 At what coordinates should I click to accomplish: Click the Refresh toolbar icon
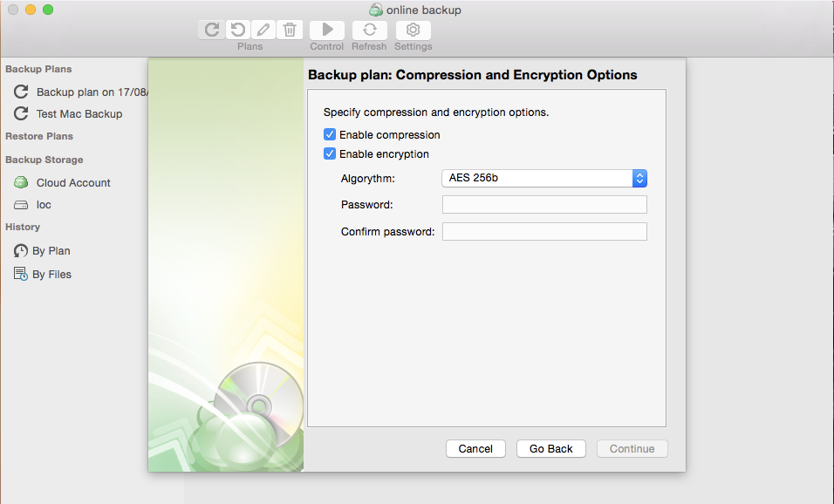click(x=370, y=30)
